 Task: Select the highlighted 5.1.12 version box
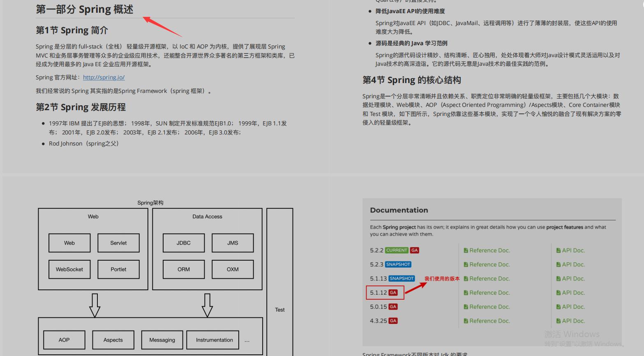385,292
